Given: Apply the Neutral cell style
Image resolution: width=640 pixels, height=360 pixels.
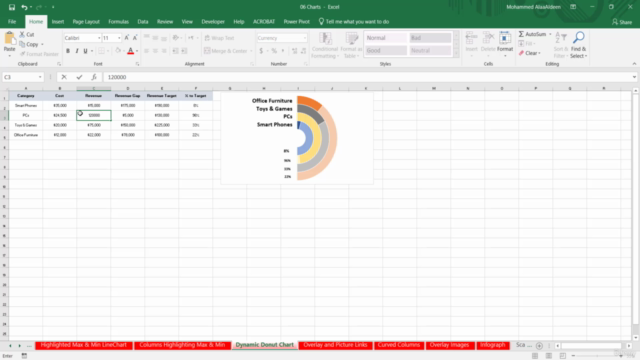Looking at the screenshot, I should (430, 51).
